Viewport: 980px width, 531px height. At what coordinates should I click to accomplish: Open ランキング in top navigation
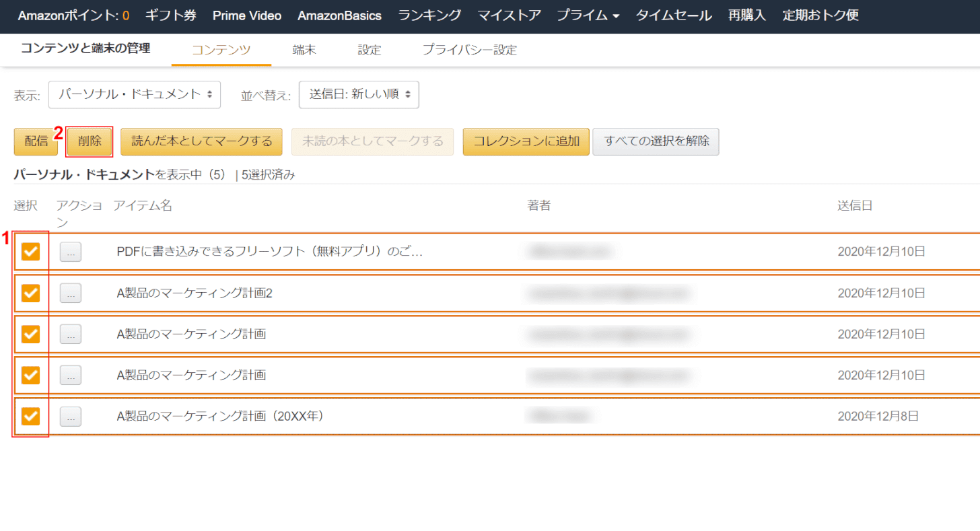click(430, 15)
